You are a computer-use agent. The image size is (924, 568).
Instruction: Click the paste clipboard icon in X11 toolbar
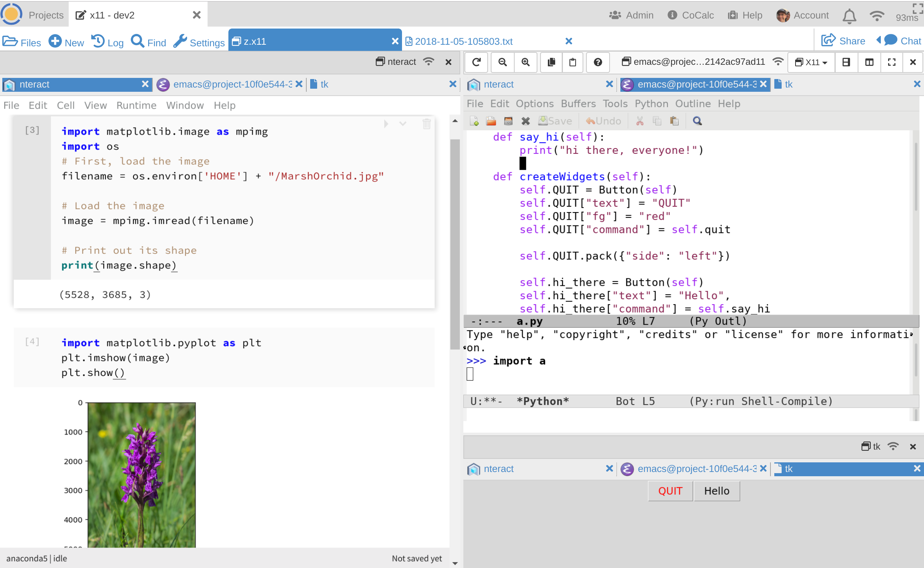573,62
